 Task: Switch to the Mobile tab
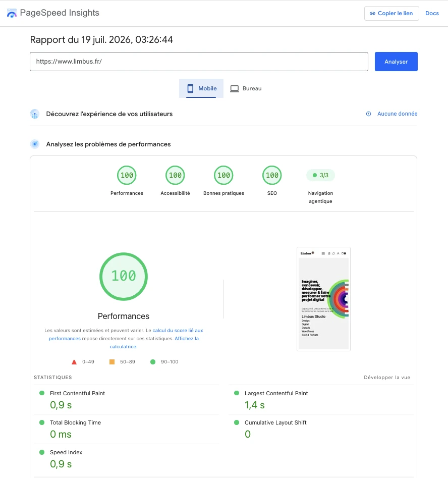pos(201,88)
